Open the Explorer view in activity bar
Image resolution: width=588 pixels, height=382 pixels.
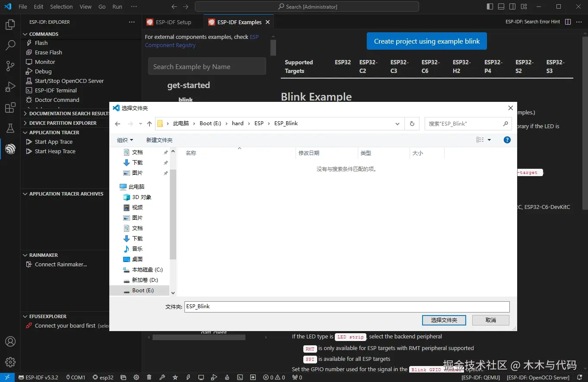click(x=10, y=25)
